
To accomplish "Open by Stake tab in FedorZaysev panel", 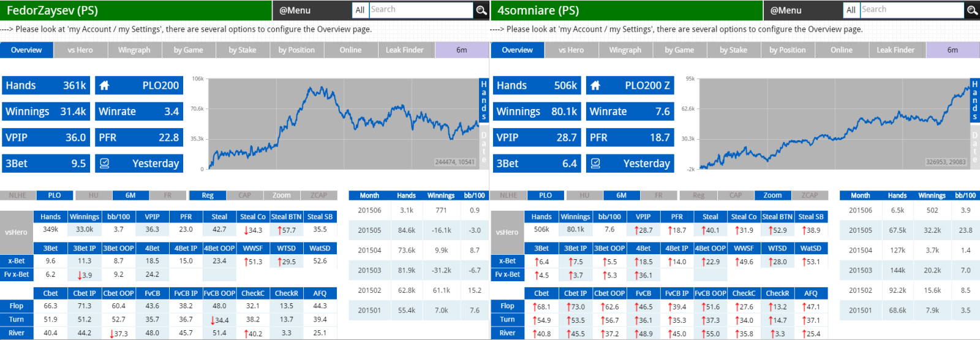I will tap(243, 50).
